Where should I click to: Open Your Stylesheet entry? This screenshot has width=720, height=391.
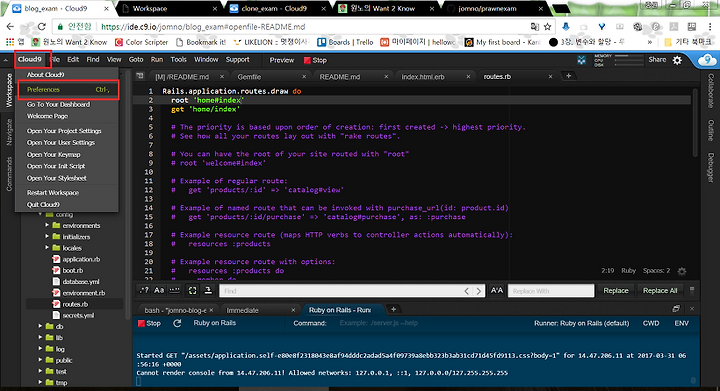pyautogui.click(x=56, y=178)
